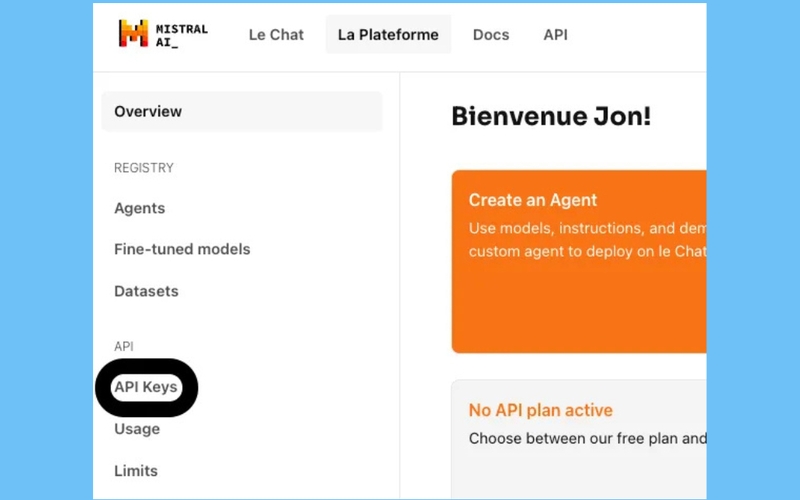Open the Le Chat tab
The image size is (800, 500).
(x=276, y=35)
